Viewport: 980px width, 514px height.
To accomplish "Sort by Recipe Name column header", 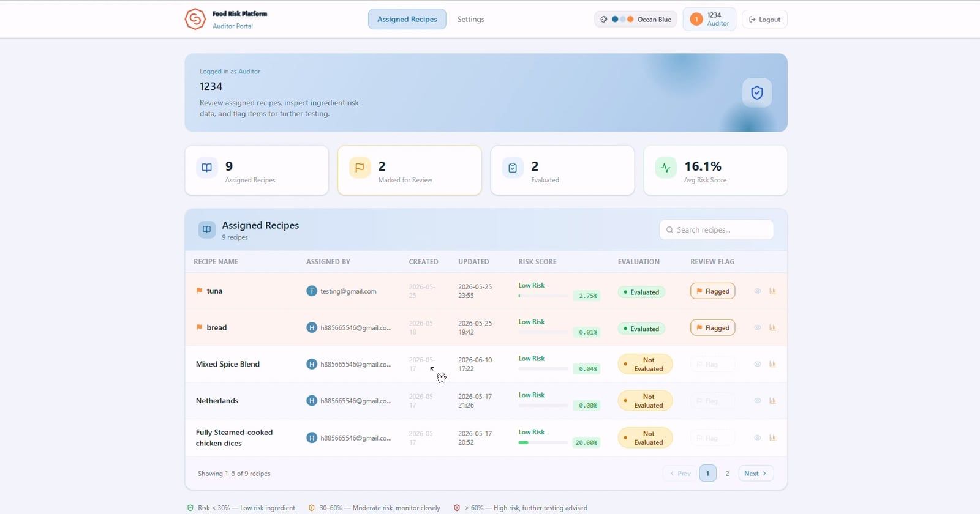I will tap(216, 261).
